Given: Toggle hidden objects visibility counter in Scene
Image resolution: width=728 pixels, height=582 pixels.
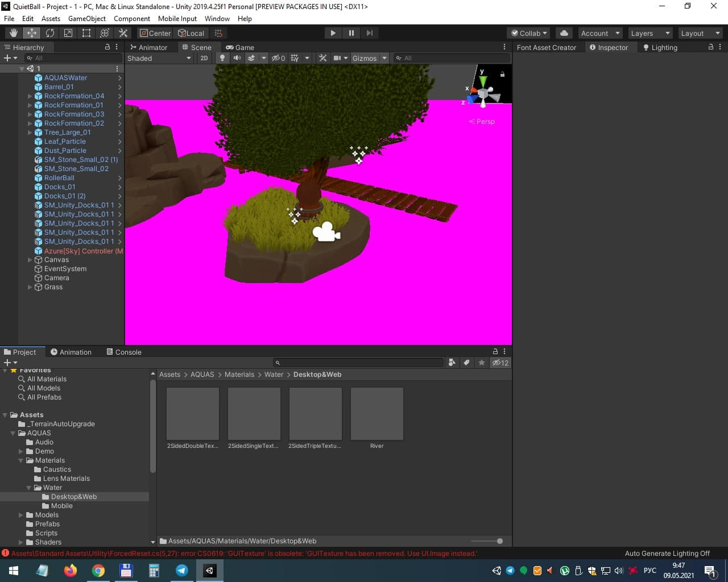Looking at the screenshot, I should coord(279,58).
